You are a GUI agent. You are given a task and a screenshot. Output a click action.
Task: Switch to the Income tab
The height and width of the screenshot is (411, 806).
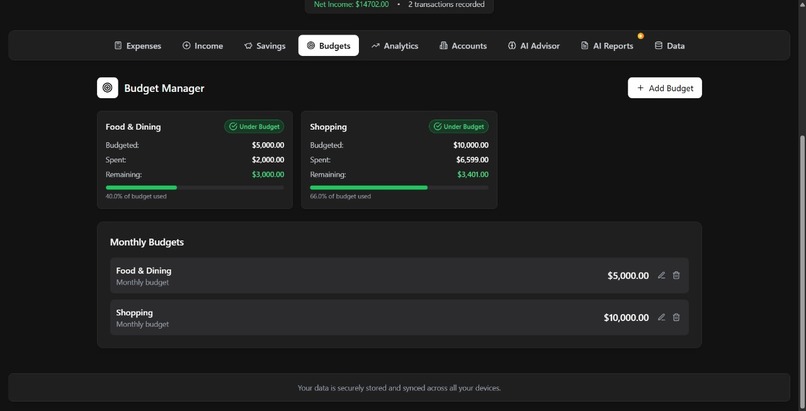(203, 46)
